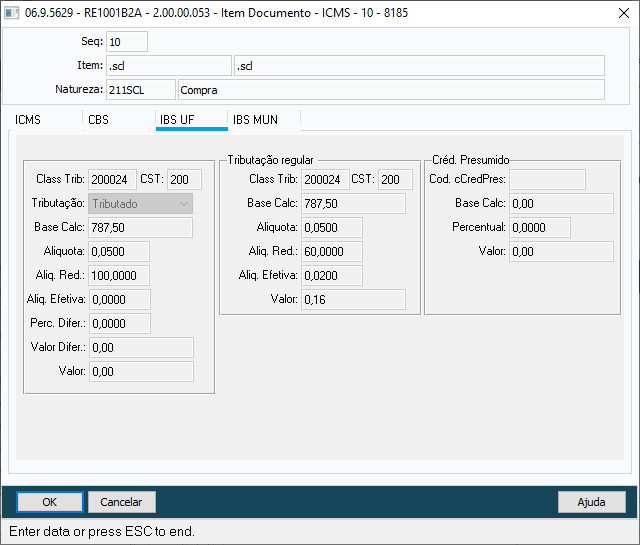Click the Valor Difer. field
640x545 pixels.
(141, 348)
